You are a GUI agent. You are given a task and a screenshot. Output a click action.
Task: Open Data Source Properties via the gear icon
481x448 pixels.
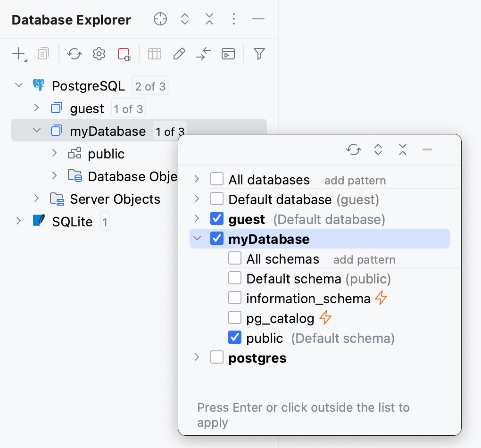pyautogui.click(x=99, y=54)
